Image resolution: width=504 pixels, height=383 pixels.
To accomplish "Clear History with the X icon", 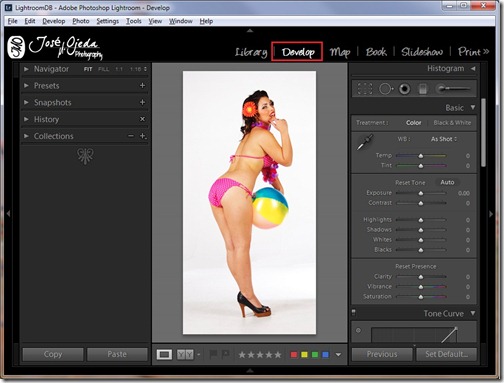I will point(142,119).
